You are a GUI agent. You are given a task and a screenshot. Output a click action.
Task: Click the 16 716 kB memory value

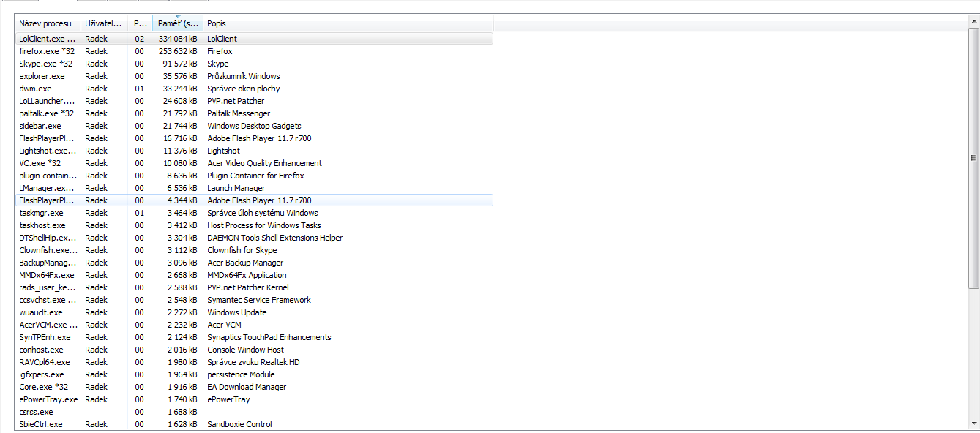(x=182, y=138)
